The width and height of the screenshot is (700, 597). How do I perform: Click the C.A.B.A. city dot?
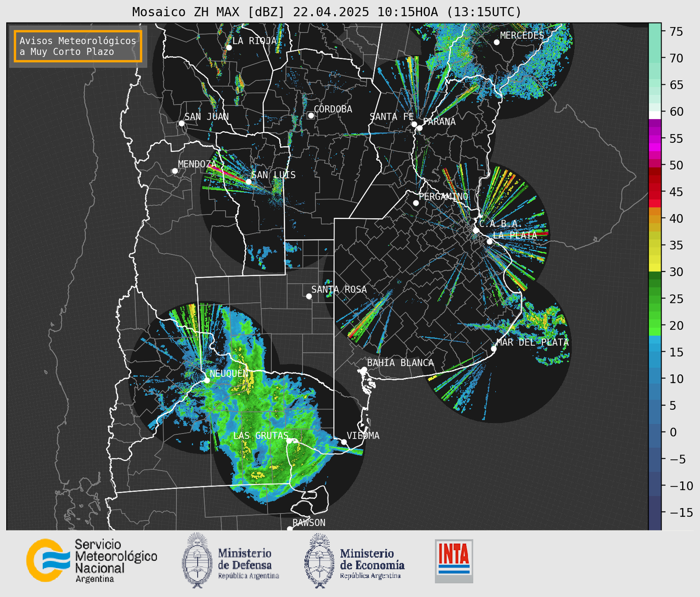tap(476, 230)
